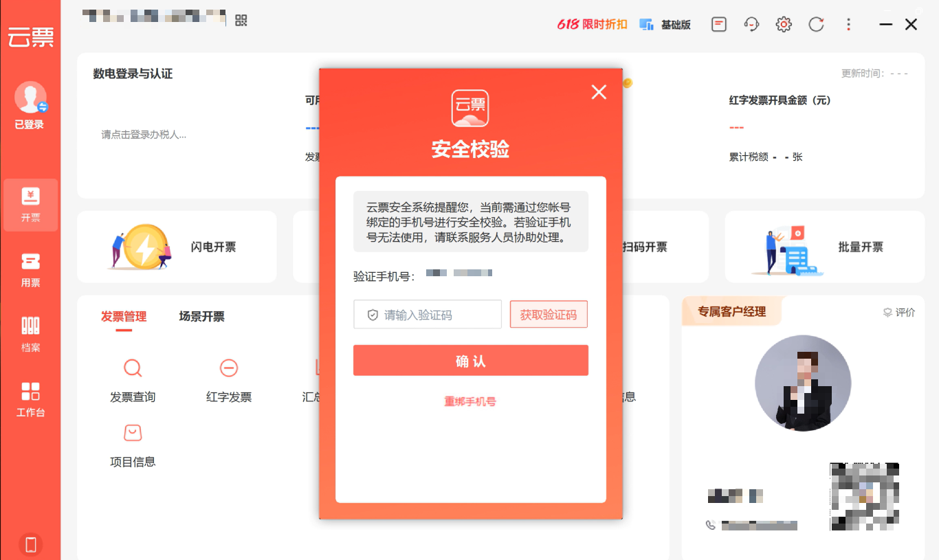939x560 pixels.
Task: Select 用票 in the left sidebar
Action: 30,270
